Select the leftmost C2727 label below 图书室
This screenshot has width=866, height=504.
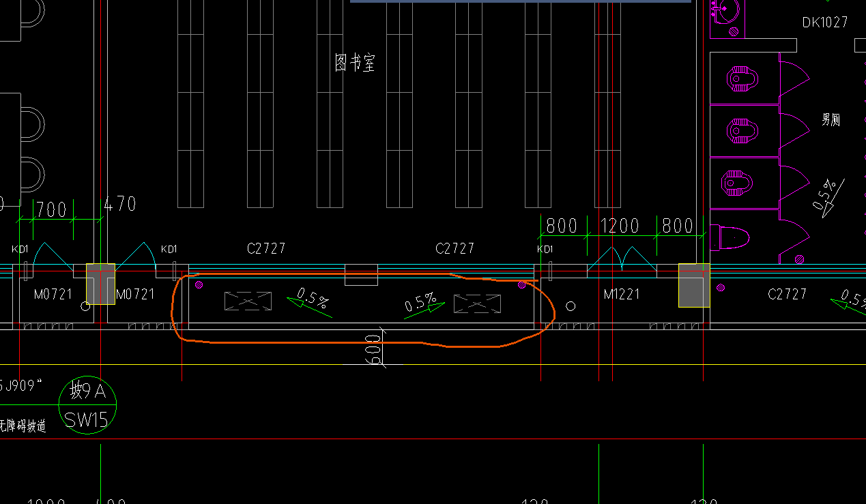(265, 248)
